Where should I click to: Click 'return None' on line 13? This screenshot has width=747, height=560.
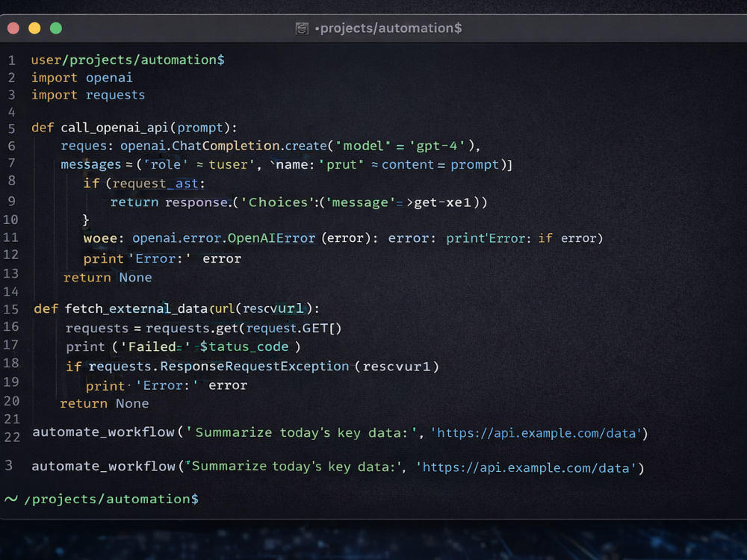[x=108, y=278]
